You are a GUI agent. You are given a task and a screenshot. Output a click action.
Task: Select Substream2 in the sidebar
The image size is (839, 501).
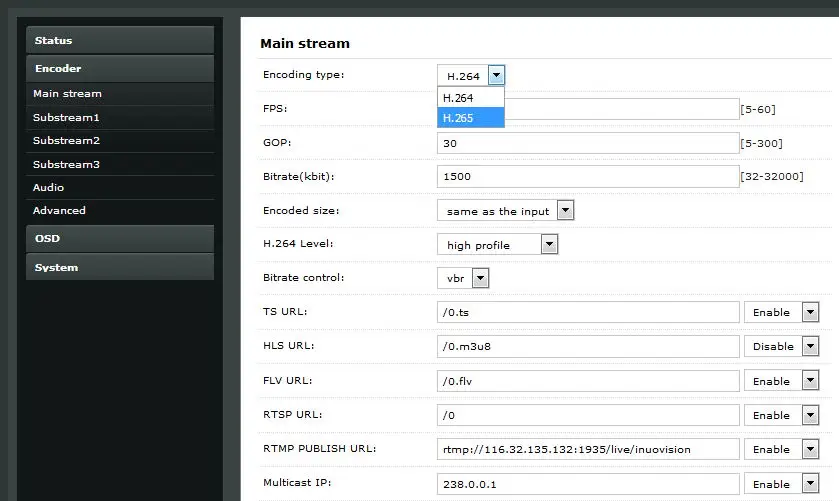point(120,141)
